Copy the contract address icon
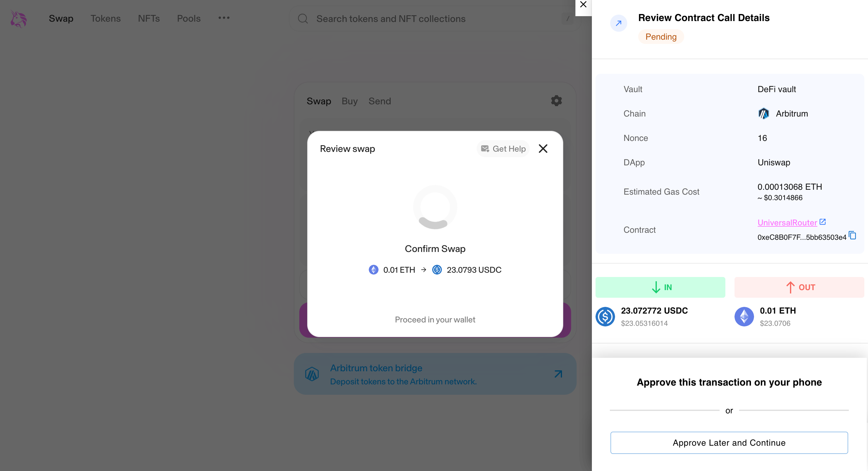 (852, 235)
